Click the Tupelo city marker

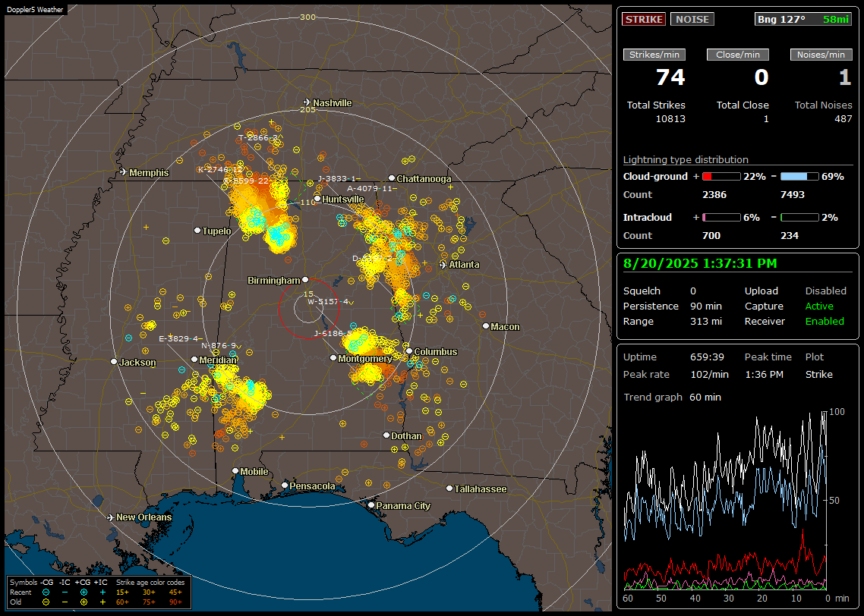pos(197,230)
